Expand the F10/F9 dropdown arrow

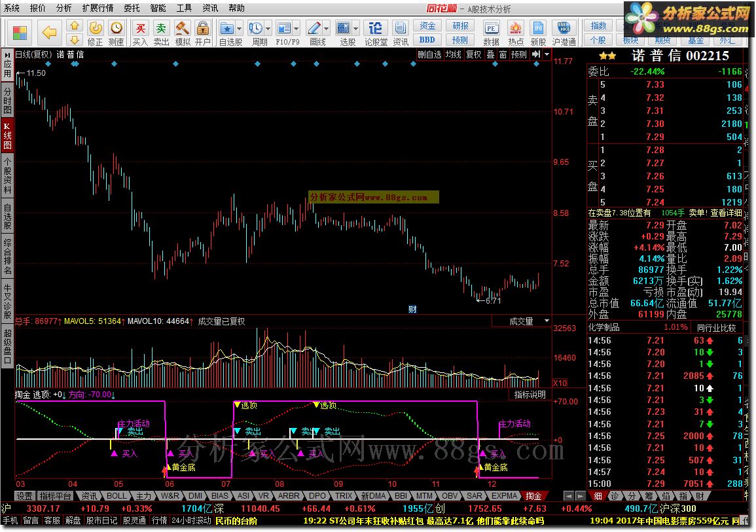pyautogui.click(x=297, y=28)
